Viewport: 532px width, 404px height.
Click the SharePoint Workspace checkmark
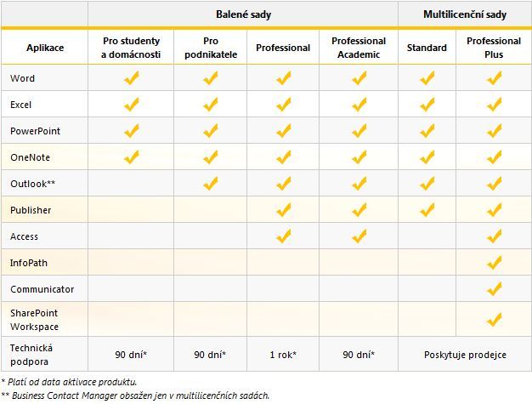point(494,319)
